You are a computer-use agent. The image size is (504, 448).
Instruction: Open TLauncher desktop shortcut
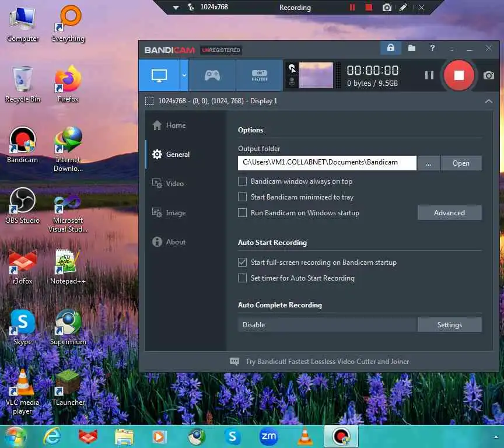(68, 388)
